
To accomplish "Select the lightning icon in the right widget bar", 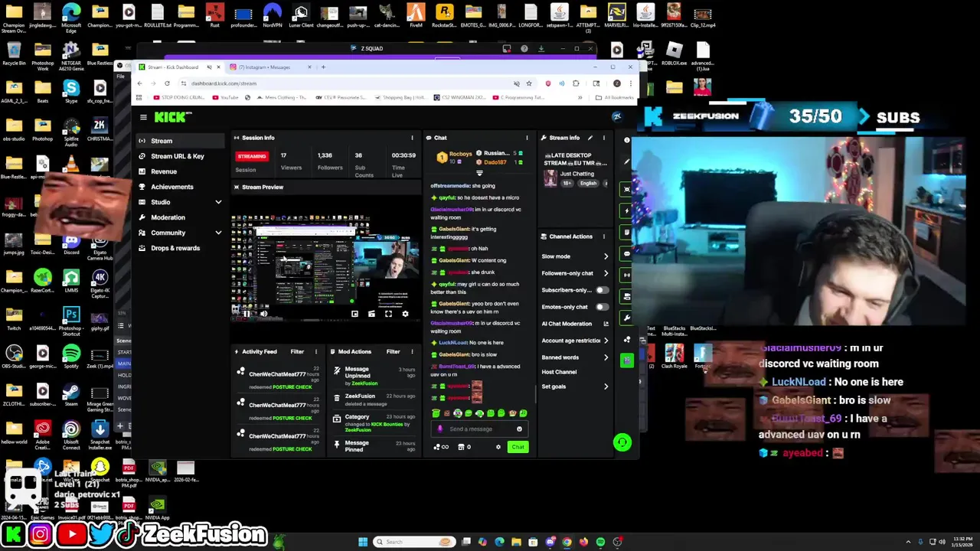I will (x=627, y=210).
